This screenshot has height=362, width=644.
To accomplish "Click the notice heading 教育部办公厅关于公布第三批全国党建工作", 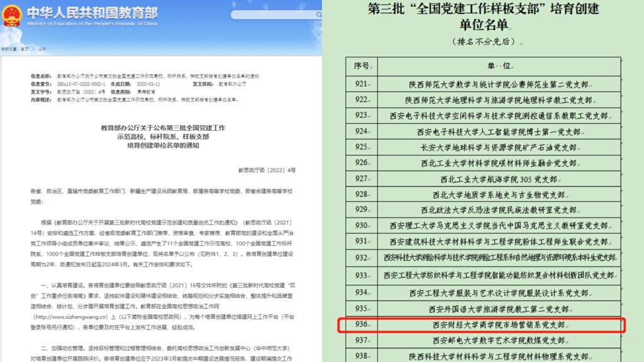I will [163, 128].
